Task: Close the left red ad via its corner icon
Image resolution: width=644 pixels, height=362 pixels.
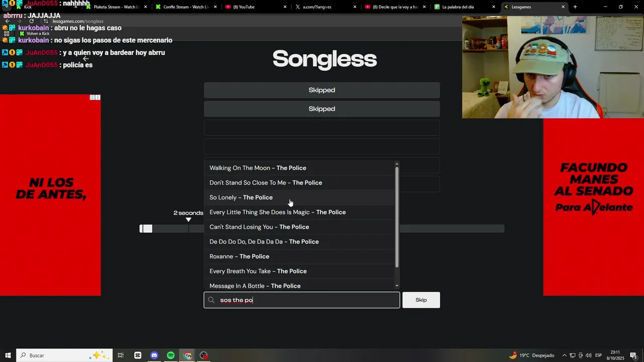Action: [x=98, y=98]
